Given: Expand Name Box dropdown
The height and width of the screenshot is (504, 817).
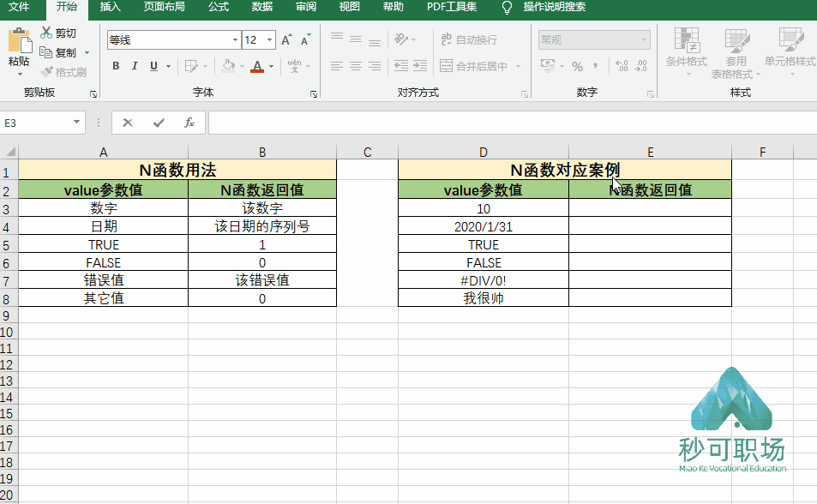Looking at the screenshot, I should pyautogui.click(x=76, y=122).
